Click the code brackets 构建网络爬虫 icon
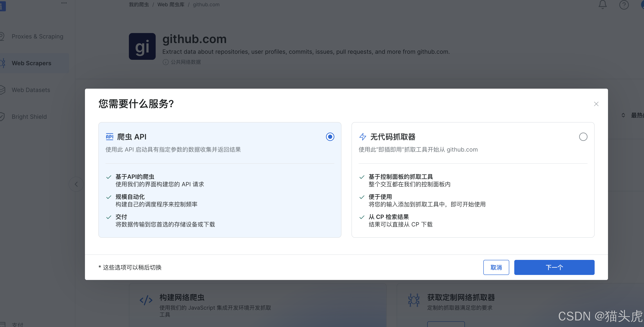The width and height of the screenshot is (644, 327). point(146,300)
